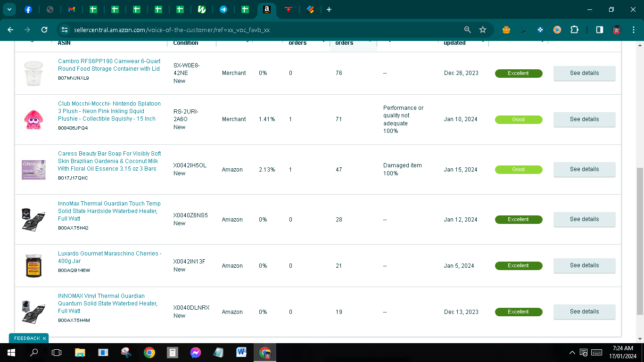View site information icon in address bar
The width and height of the screenshot is (644, 362).
pos(65,30)
